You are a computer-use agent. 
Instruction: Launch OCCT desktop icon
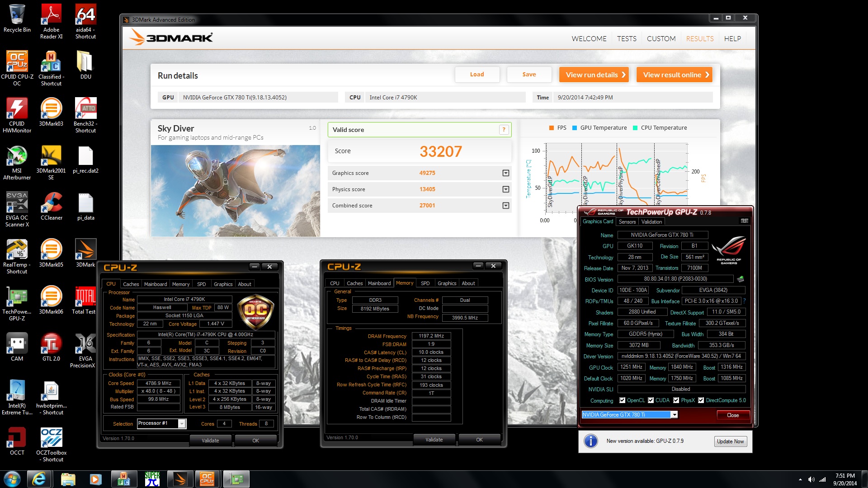point(17,441)
